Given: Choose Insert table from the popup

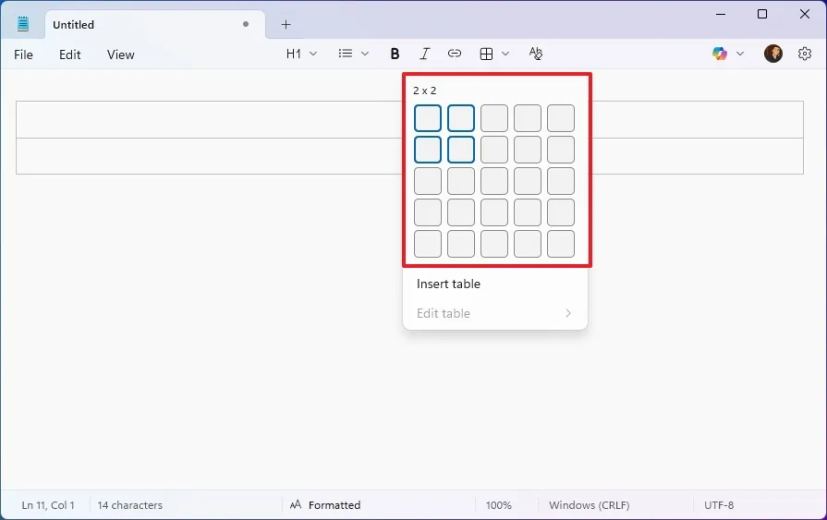Looking at the screenshot, I should click(448, 284).
